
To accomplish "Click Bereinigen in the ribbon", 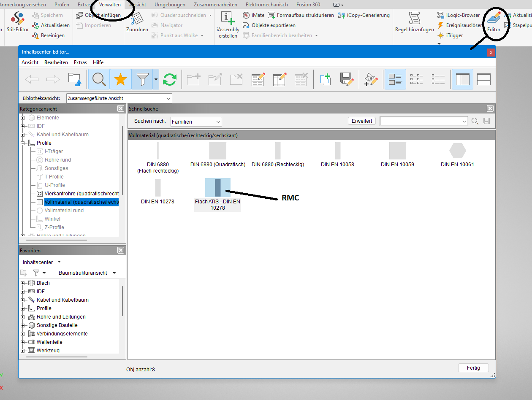I will (x=49, y=35).
